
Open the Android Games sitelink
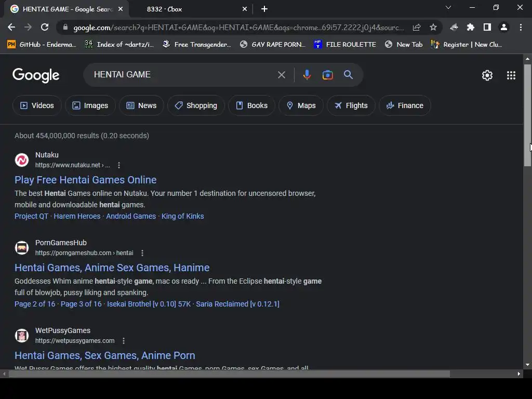(131, 217)
